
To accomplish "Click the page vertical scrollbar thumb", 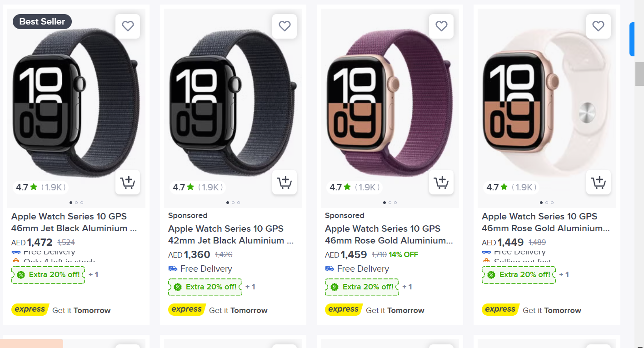I will coord(639,74).
